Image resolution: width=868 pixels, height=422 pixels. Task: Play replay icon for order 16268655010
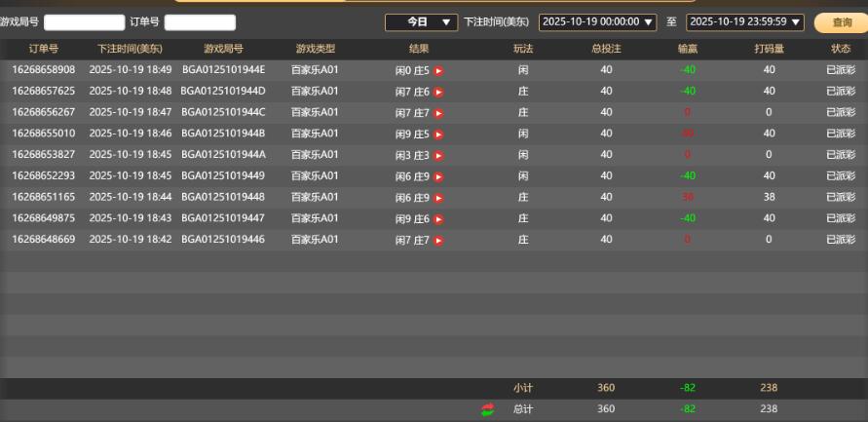(438, 134)
